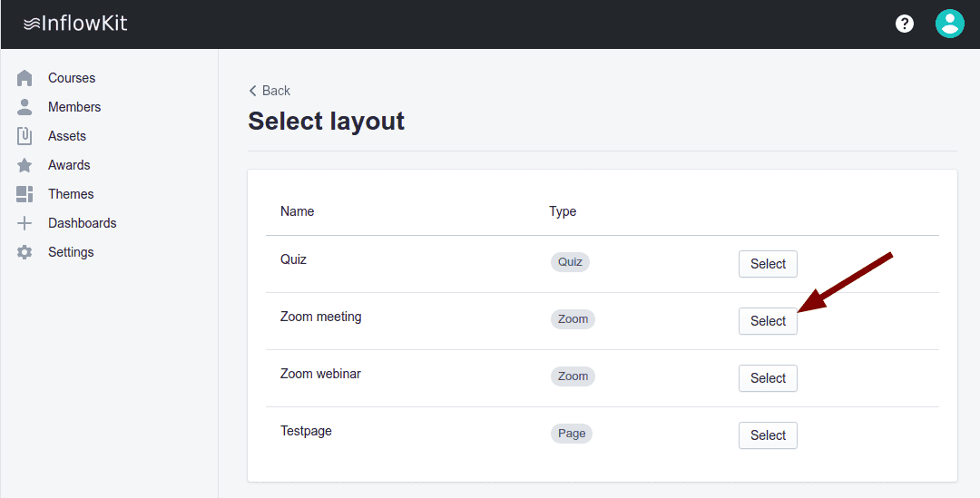The height and width of the screenshot is (498, 980).
Task: Click the Courses home icon
Action: click(x=24, y=78)
